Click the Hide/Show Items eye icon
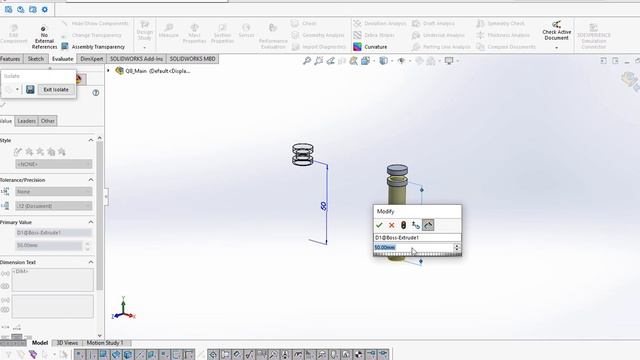Screen dimensions: 640x360 click(402, 61)
